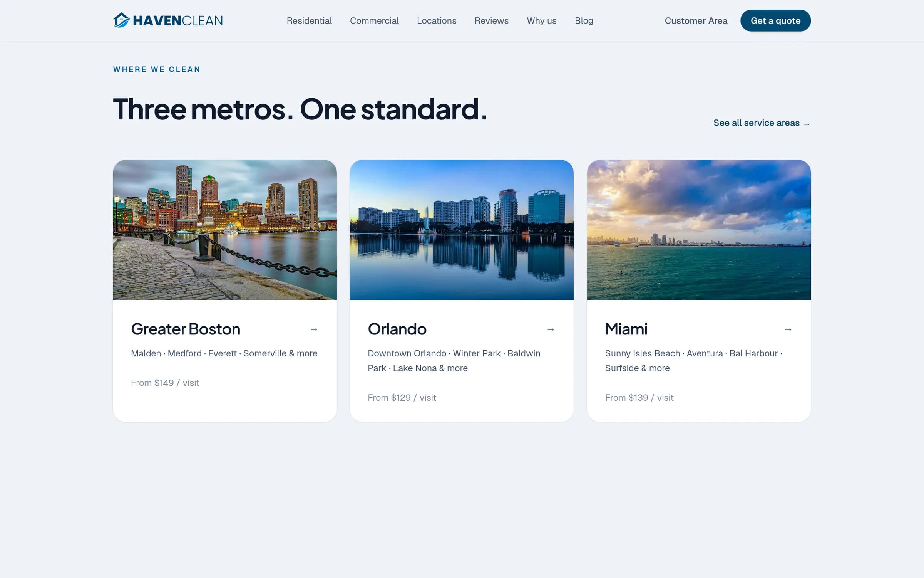This screenshot has width=924, height=578.
Task: Open the Orlando card title
Action: (x=397, y=329)
